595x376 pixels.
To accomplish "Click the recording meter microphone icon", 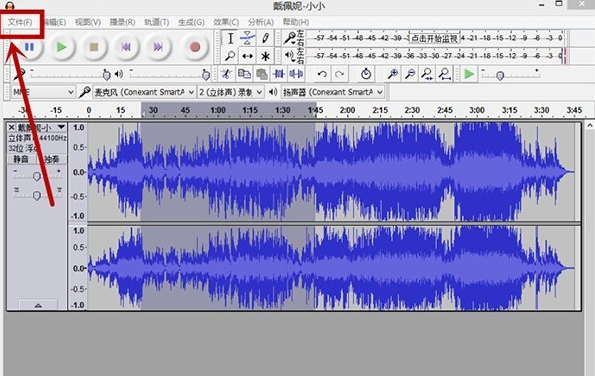I will pos(290,38).
